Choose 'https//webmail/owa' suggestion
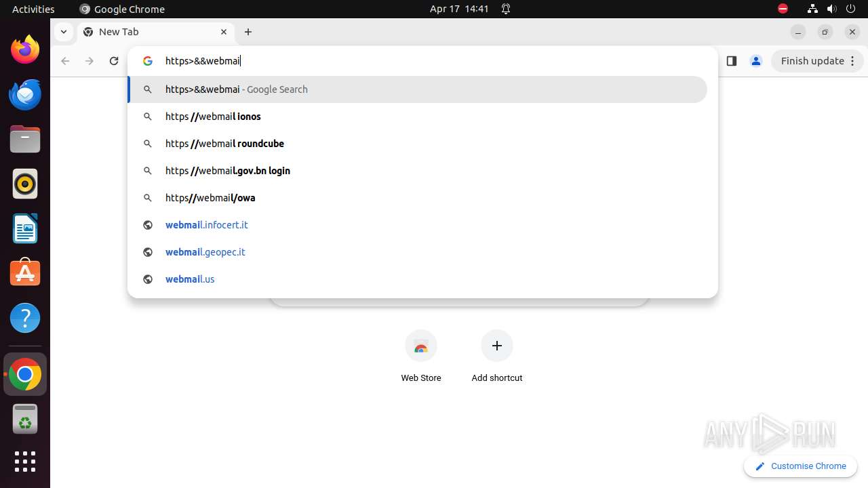Screen dimensions: 868x488 click(x=418, y=198)
